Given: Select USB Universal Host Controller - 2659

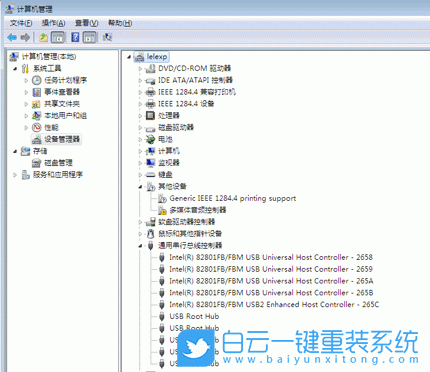Looking at the screenshot, I should tap(271, 269).
